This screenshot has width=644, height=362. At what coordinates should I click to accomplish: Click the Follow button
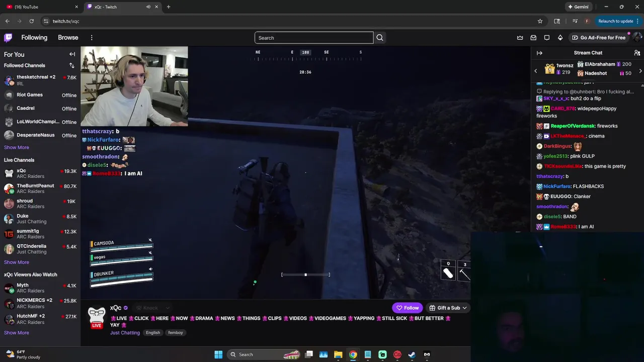pos(408,308)
